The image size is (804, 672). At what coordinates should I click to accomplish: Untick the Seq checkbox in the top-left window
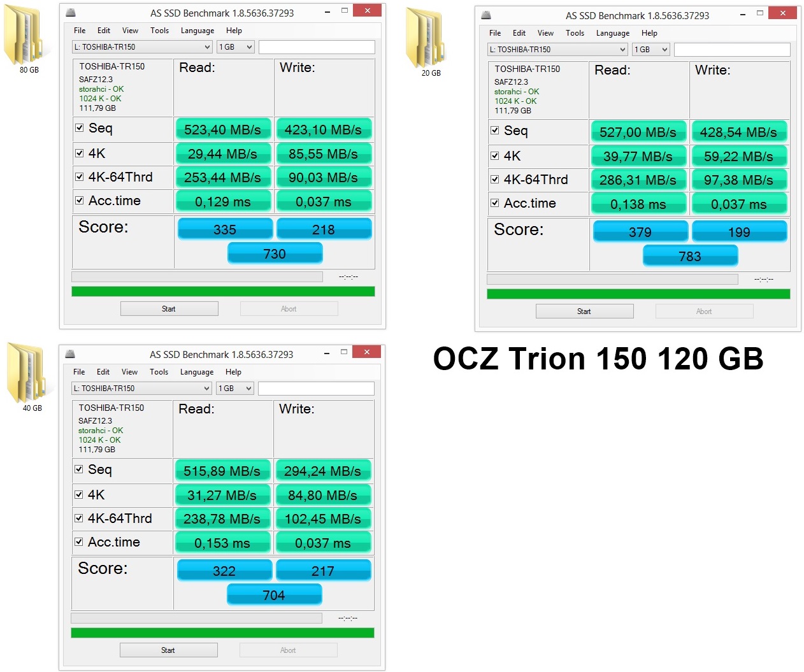click(x=80, y=128)
